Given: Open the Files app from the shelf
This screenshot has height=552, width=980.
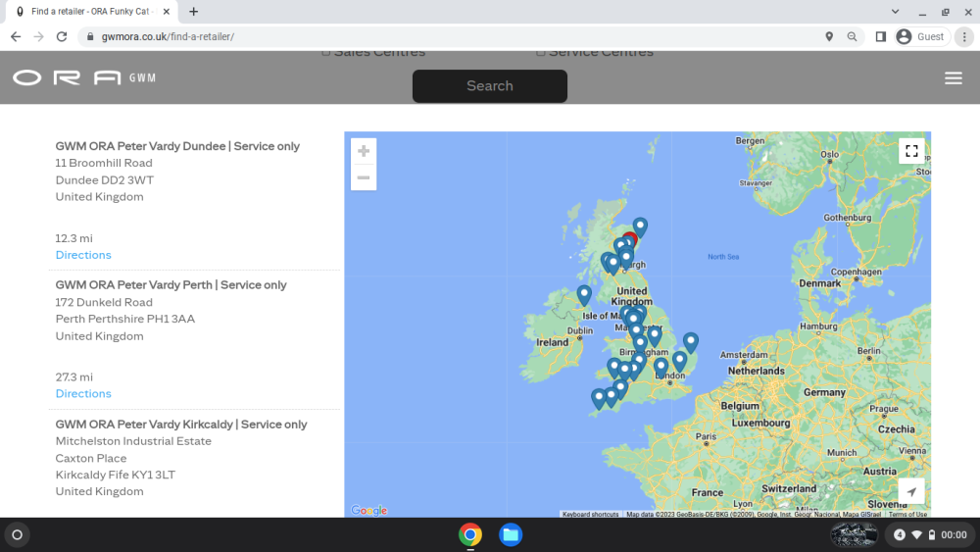Looking at the screenshot, I should point(510,534).
